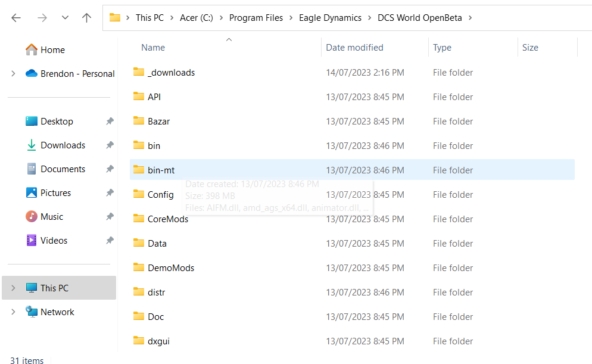The image size is (592, 364).
Task: Unpin Desktop using its pin icon
Action: point(110,121)
